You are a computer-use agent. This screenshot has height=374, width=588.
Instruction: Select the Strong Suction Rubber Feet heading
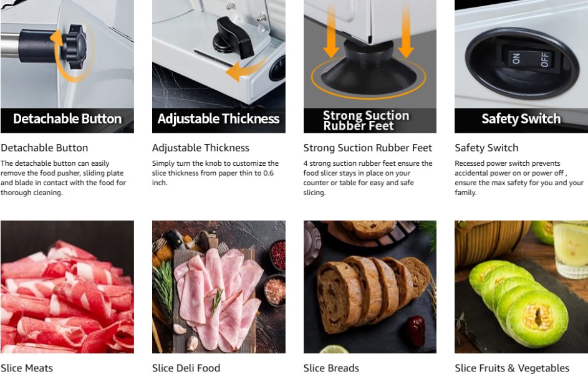pyautogui.click(x=367, y=148)
